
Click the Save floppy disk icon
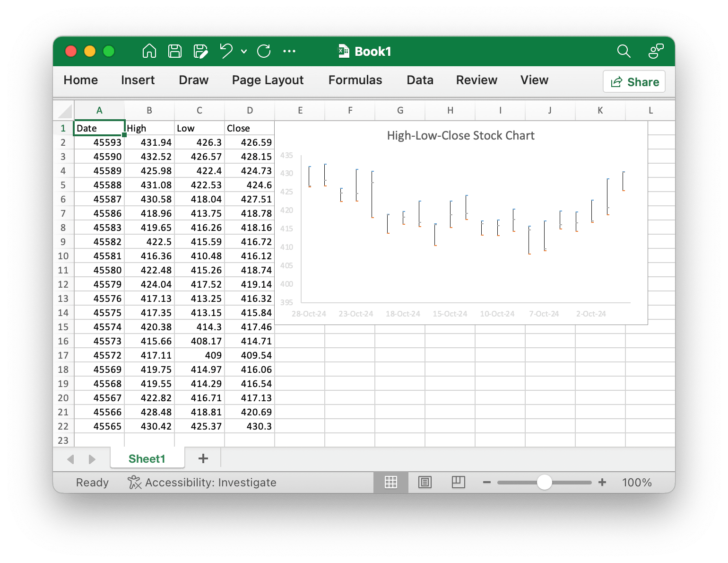pos(175,51)
